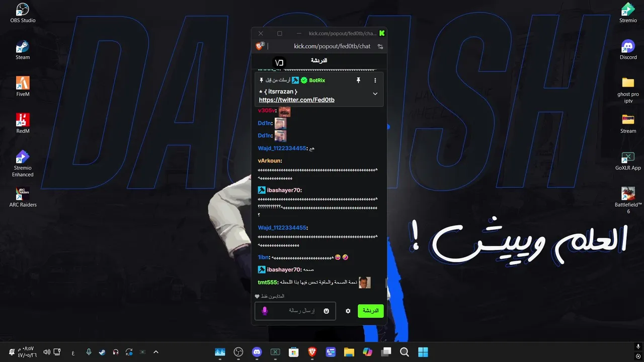644x362 pixels.
Task: Open Discord desktop shortcut
Action: pyautogui.click(x=628, y=50)
